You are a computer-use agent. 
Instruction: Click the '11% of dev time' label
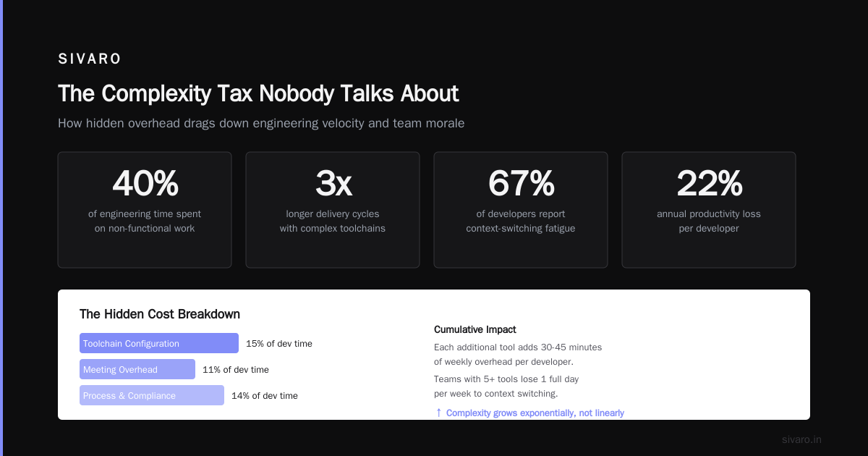[x=236, y=369]
